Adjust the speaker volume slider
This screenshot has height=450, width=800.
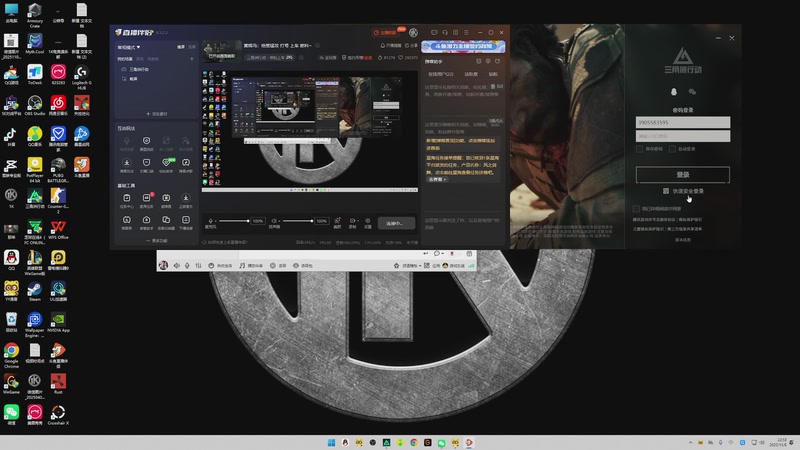(x=297, y=221)
